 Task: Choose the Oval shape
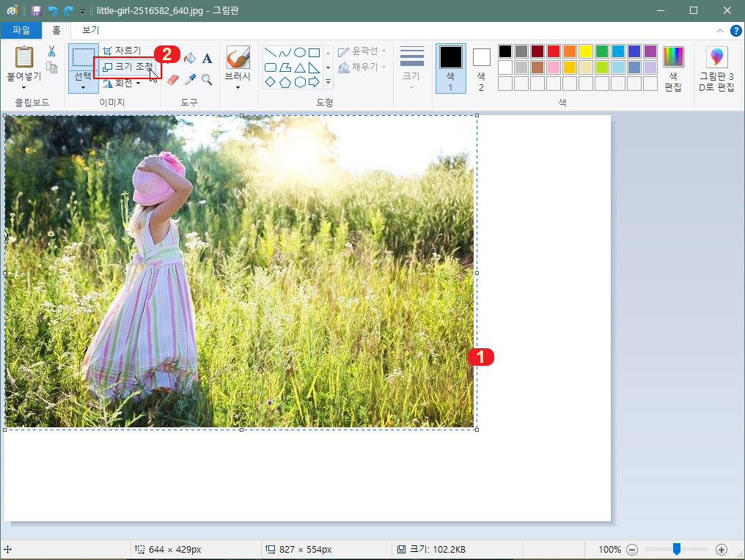pos(300,53)
